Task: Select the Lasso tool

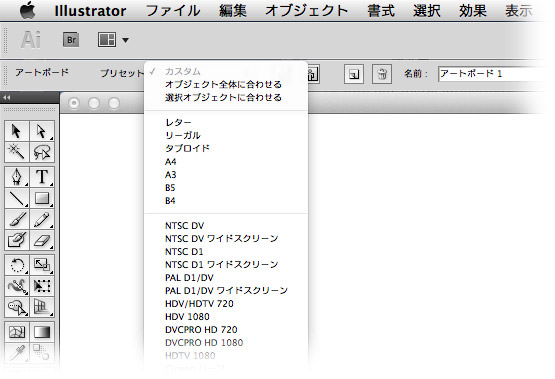Action: pos(42,152)
